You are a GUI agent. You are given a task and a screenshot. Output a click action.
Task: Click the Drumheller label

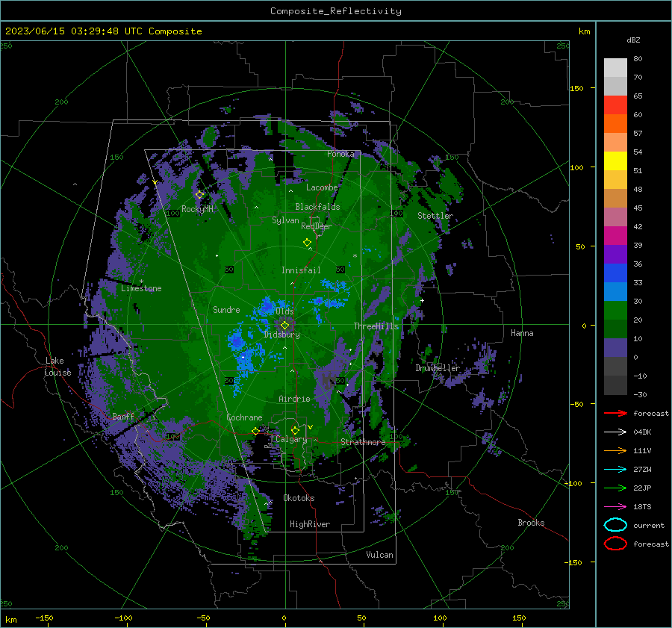pos(438,368)
